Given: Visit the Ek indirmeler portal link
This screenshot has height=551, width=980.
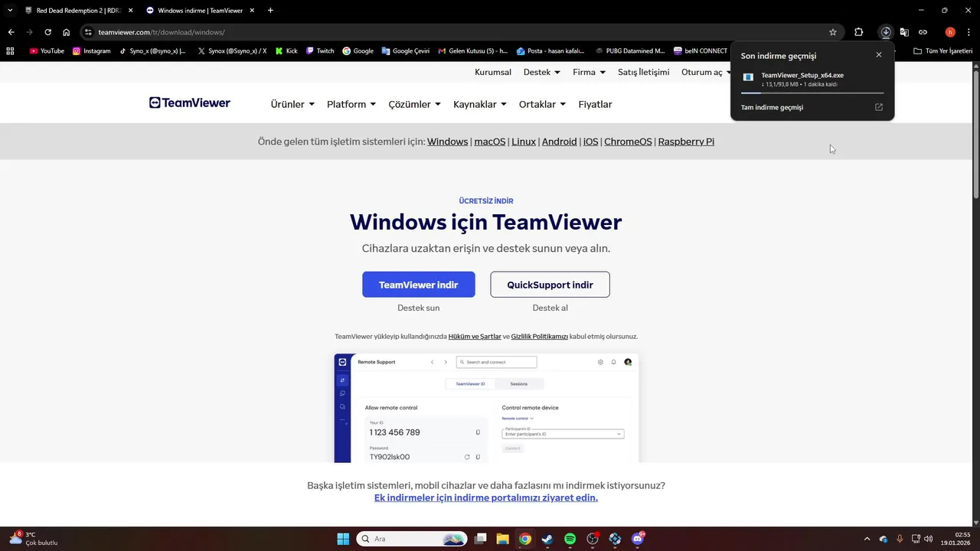Looking at the screenshot, I should pos(486,497).
